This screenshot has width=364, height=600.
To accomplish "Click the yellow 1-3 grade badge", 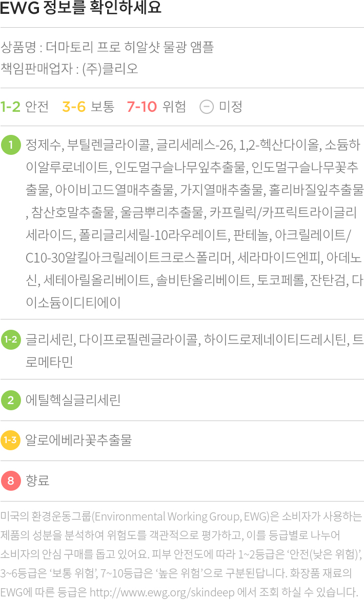I will [x=11, y=440].
